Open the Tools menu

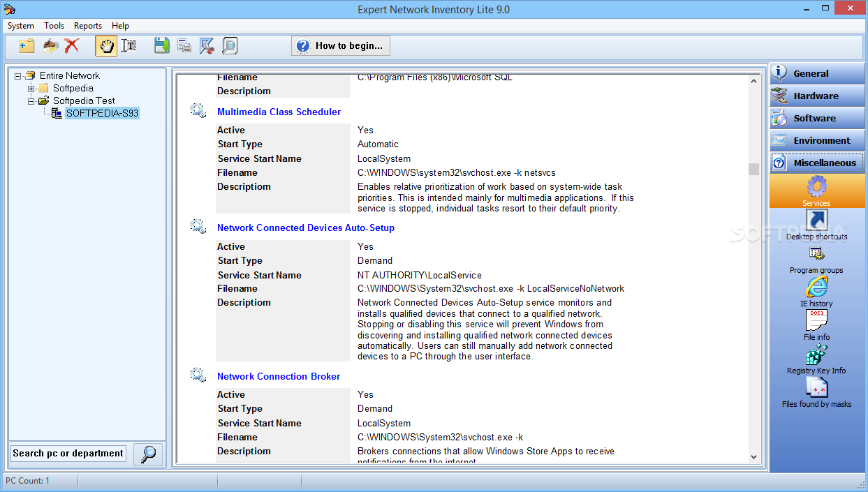[x=54, y=26]
